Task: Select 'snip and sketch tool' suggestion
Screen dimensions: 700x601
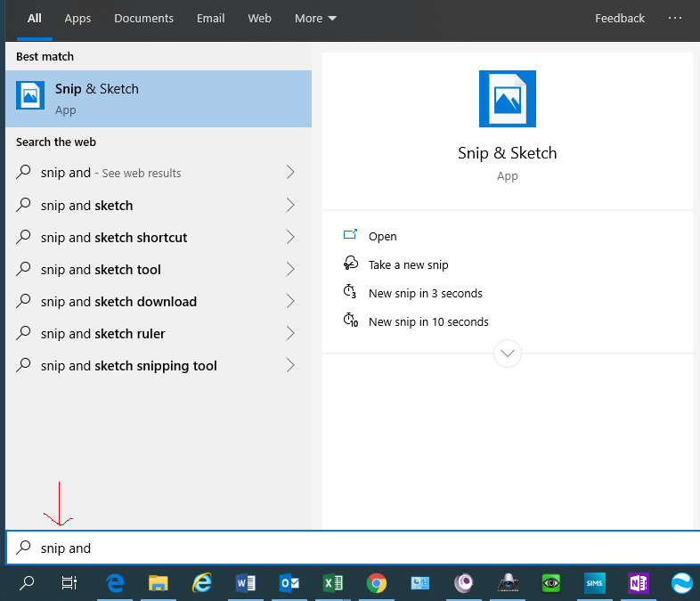Action: pyautogui.click(x=159, y=269)
